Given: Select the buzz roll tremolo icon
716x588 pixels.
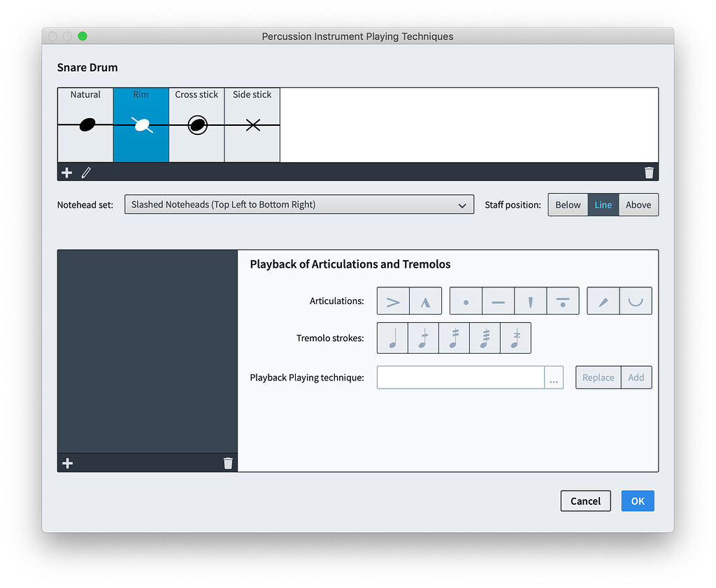Looking at the screenshot, I should coord(515,338).
